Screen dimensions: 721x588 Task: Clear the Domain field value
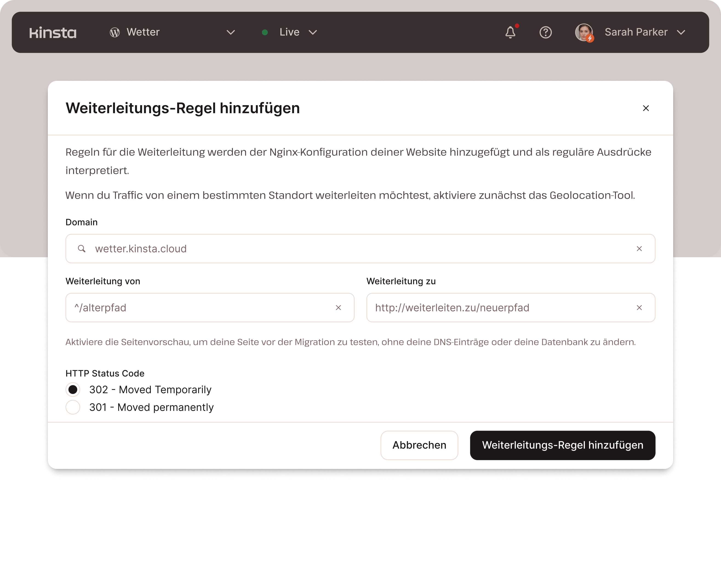coord(639,249)
